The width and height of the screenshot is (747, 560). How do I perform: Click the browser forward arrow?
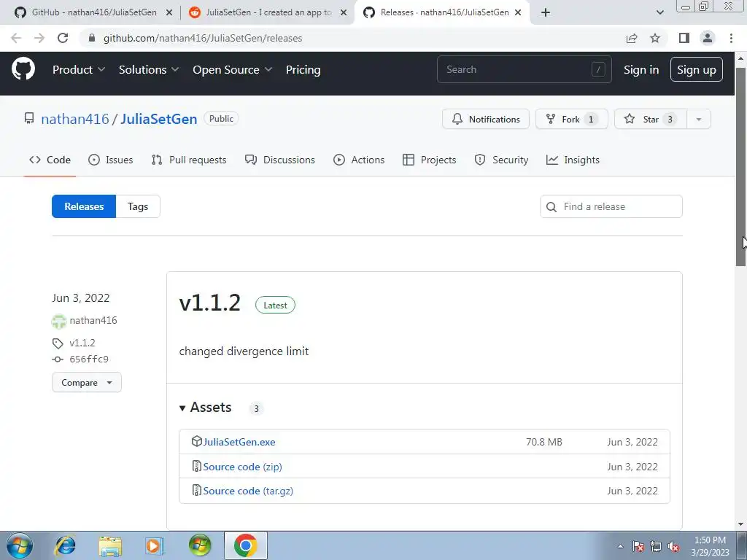coord(39,38)
